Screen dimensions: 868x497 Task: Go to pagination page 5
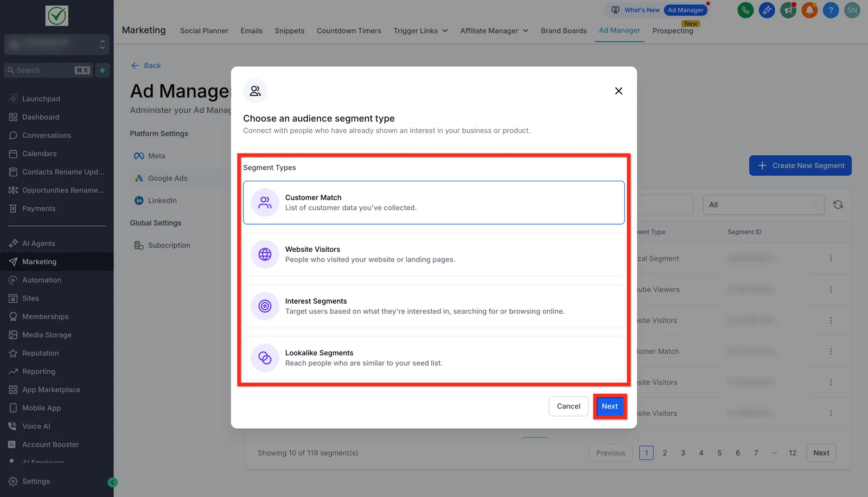(719, 453)
